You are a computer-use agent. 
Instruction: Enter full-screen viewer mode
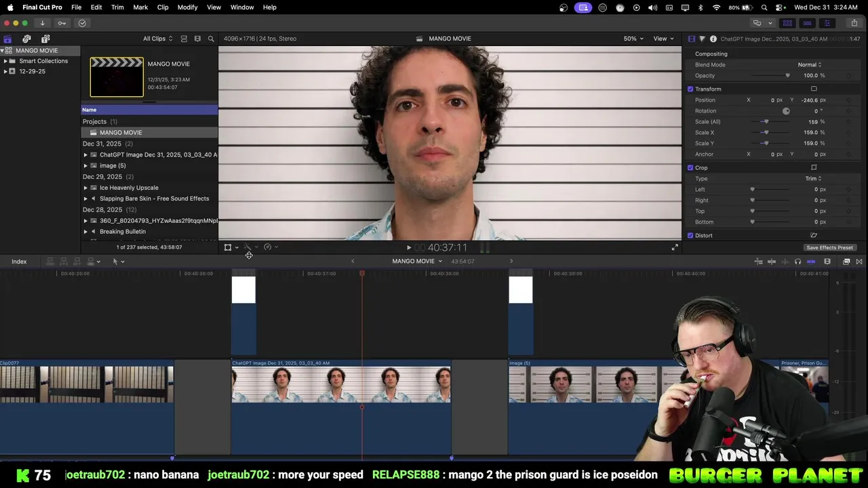click(x=675, y=247)
